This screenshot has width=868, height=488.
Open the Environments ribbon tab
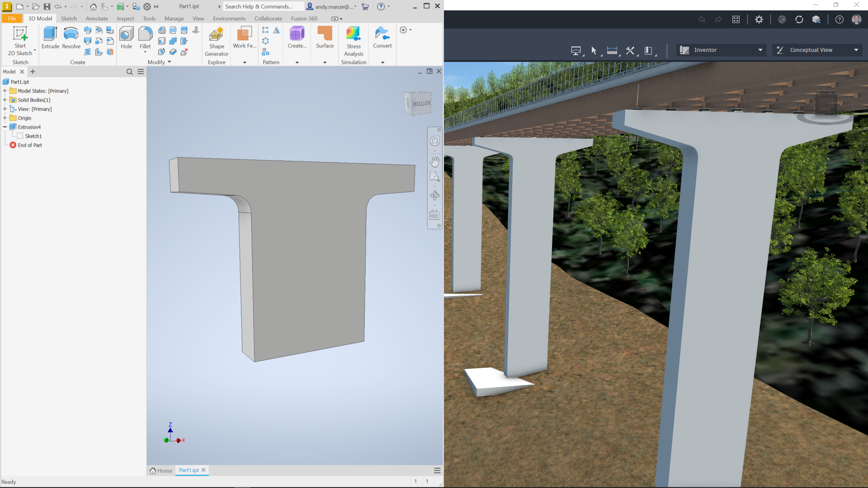pyautogui.click(x=229, y=19)
